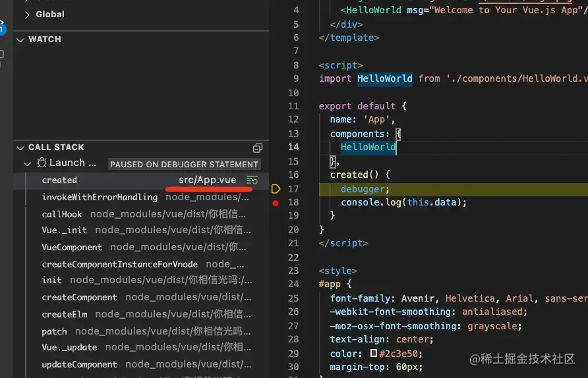Select the createComponentInstanceForVnode stack frame
588x378 pixels.
click(141, 264)
